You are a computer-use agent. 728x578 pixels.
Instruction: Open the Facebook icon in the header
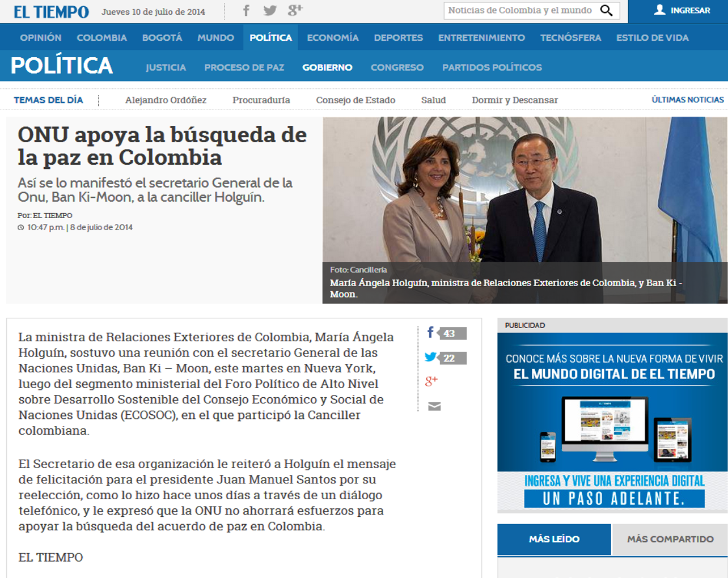[x=246, y=11]
